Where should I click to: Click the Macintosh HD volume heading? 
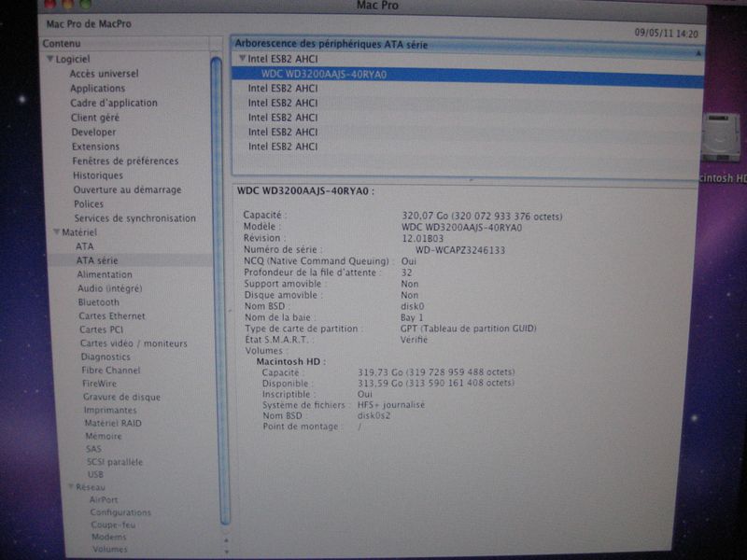pos(290,361)
